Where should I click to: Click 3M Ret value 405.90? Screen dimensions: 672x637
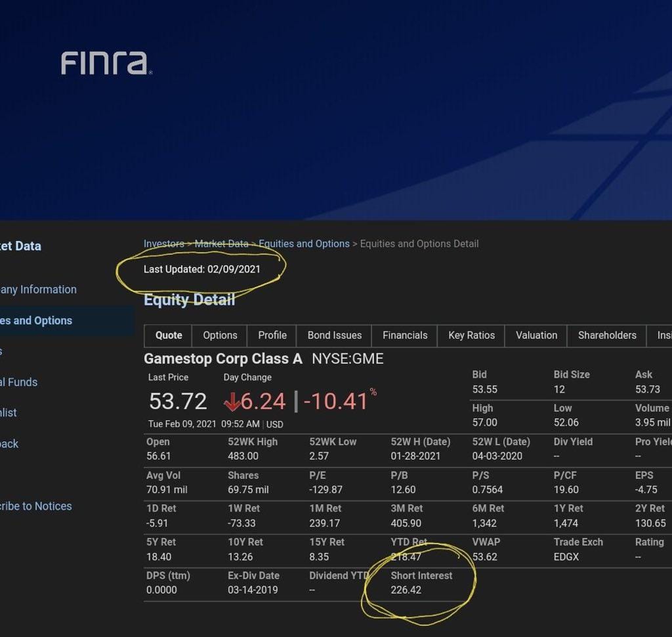[406, 523]
